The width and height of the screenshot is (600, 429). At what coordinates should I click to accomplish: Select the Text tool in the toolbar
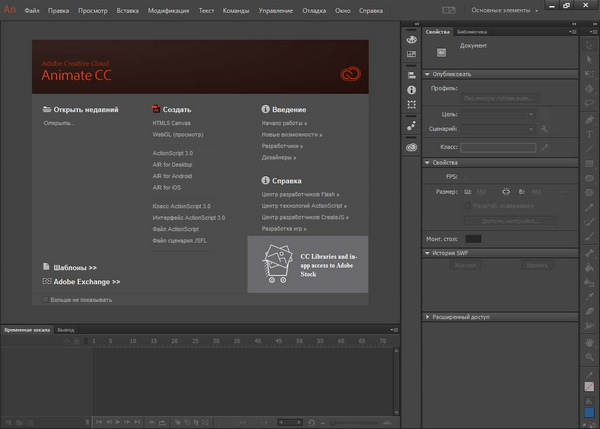coord(588,136)
